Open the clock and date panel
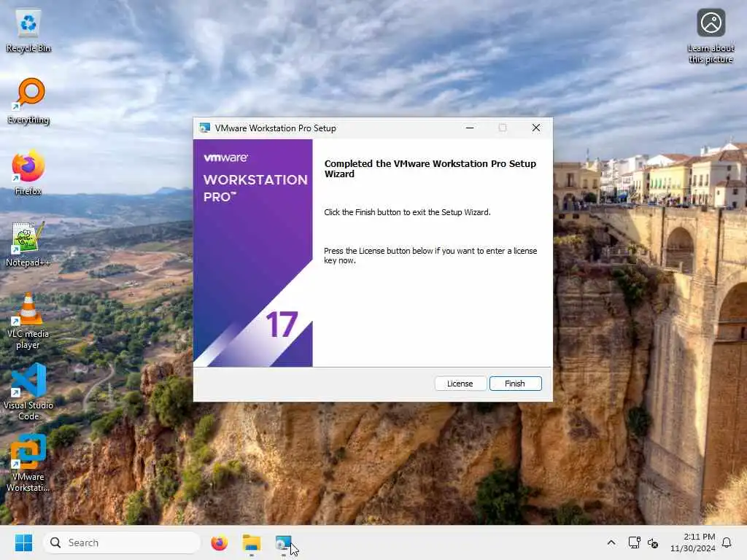The width and height of the screenshot is (747, 560). [692, 542]
